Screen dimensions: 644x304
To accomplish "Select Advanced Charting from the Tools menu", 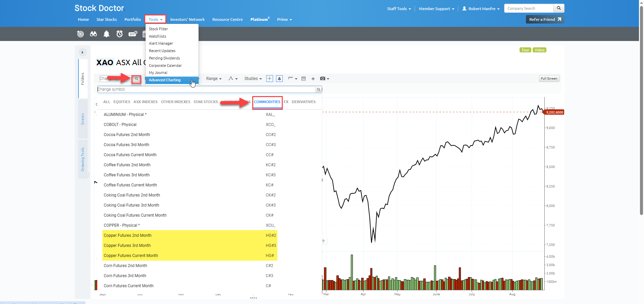I will [x=165, y=80].
